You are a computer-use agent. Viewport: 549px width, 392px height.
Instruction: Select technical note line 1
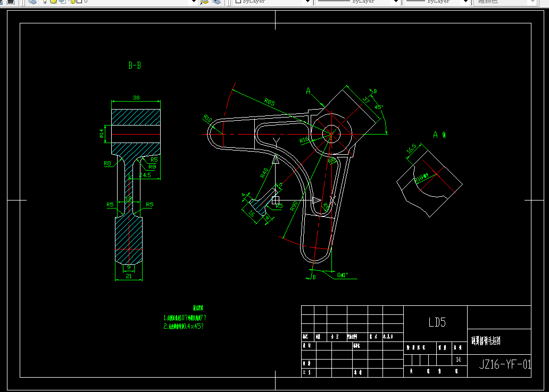[185, 318]
